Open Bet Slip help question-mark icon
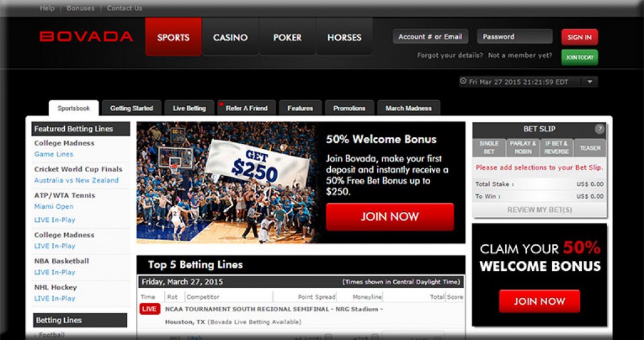Image resolution: width=644 pixels, height=340 pixels. click(x=599, y=129)
